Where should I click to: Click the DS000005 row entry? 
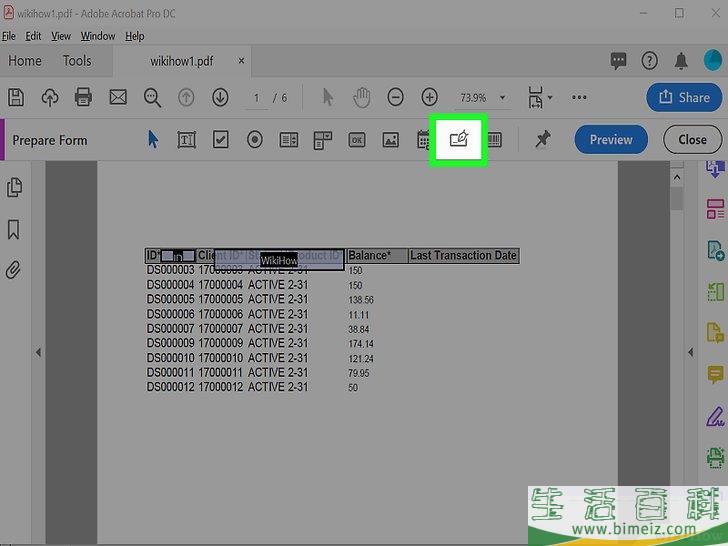point(170,299)
